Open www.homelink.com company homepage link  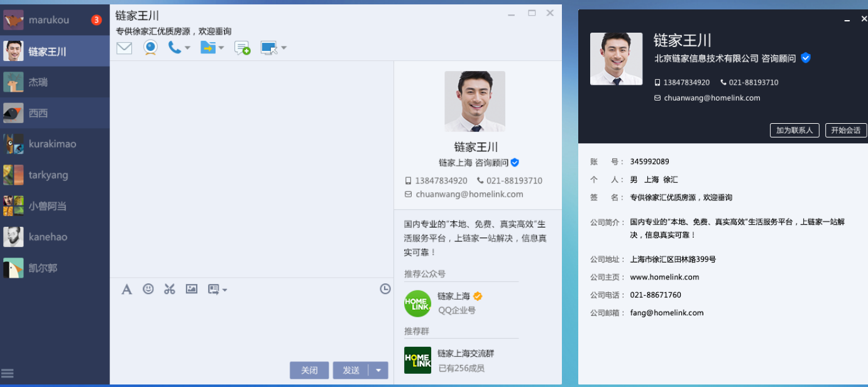coord(664,277)
